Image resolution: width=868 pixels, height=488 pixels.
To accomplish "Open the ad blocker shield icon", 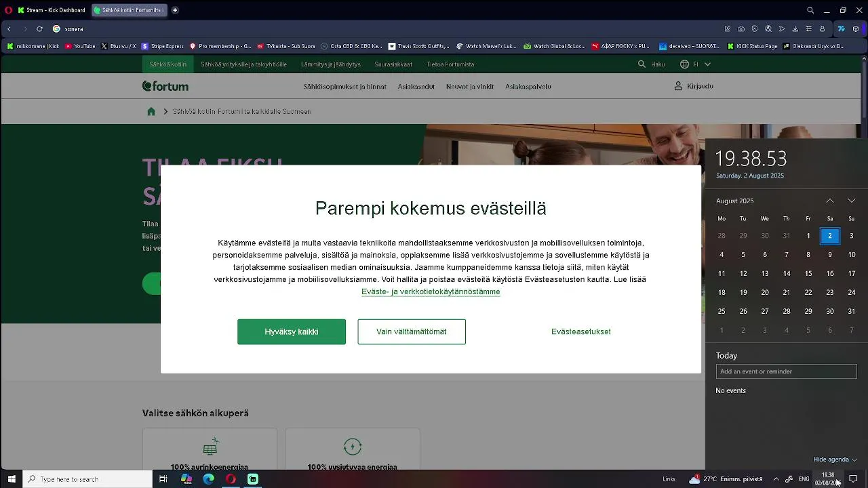I will click(755, 29).
